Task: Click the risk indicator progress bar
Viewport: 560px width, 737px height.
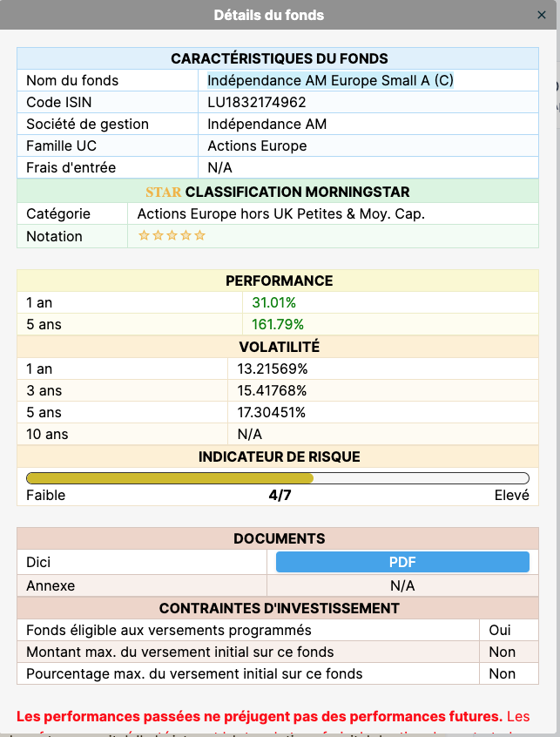Action: point(278,478)
